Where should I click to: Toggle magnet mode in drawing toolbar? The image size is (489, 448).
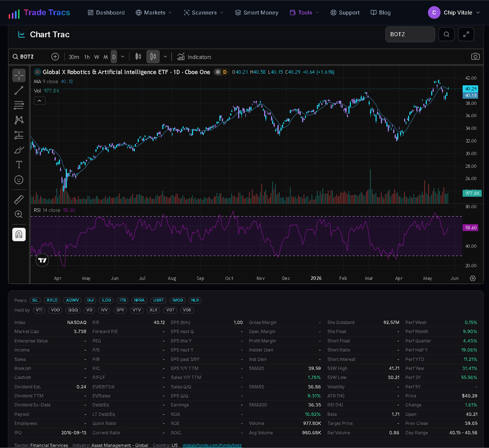click(19, 234)
